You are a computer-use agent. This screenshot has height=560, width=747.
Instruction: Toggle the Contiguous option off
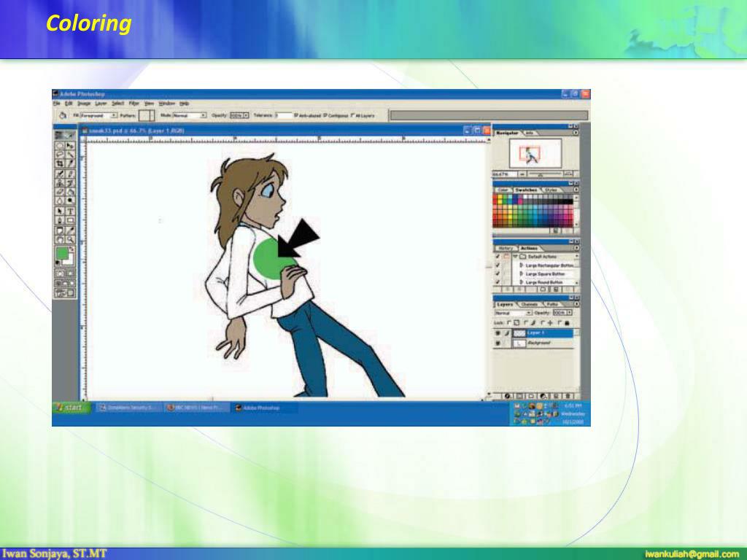pos(325,115)
